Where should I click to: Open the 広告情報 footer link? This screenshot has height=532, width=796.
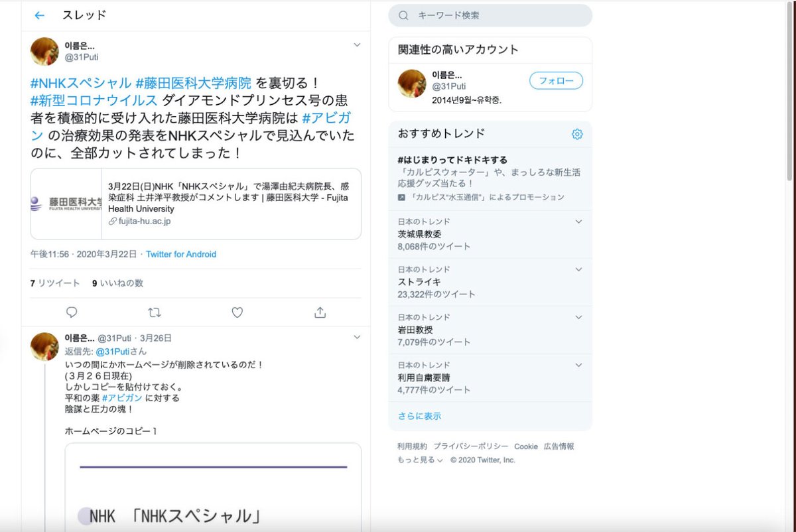pos(559,446)
